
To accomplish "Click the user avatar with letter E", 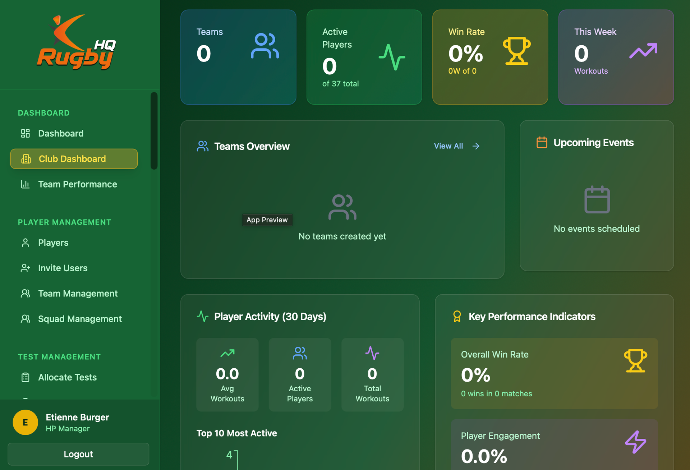I will pyautogui.click(x=25, y=422).
